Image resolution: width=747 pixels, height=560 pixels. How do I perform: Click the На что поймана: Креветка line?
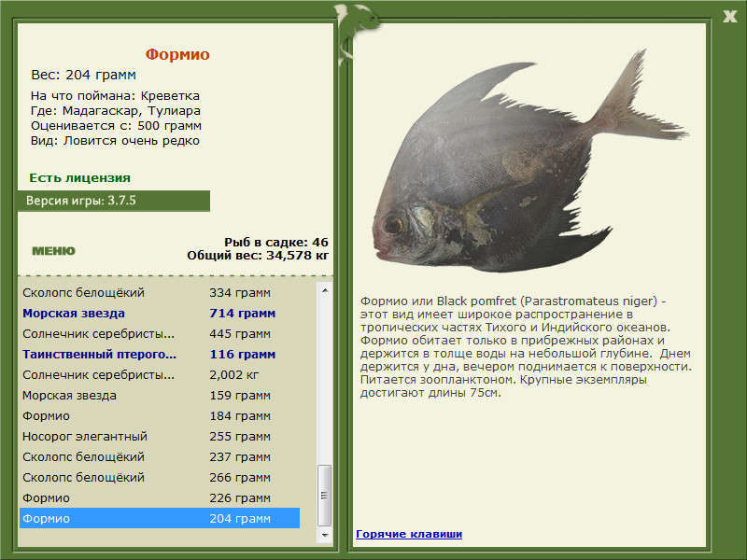click(115, 96)
